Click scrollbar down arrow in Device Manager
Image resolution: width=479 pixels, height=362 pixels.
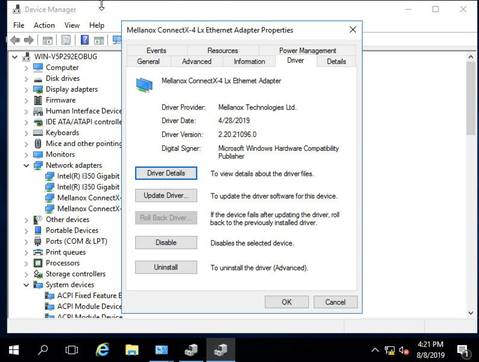(471, 313)
